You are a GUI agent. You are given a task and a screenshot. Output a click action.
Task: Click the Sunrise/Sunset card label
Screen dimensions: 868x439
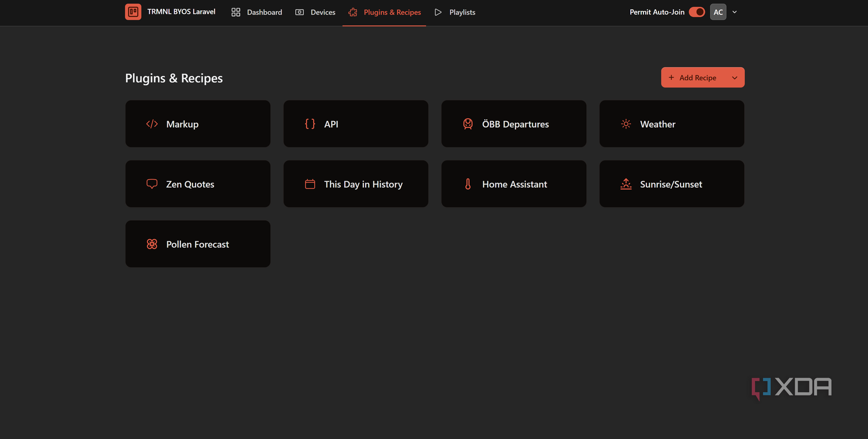point(671,184)
